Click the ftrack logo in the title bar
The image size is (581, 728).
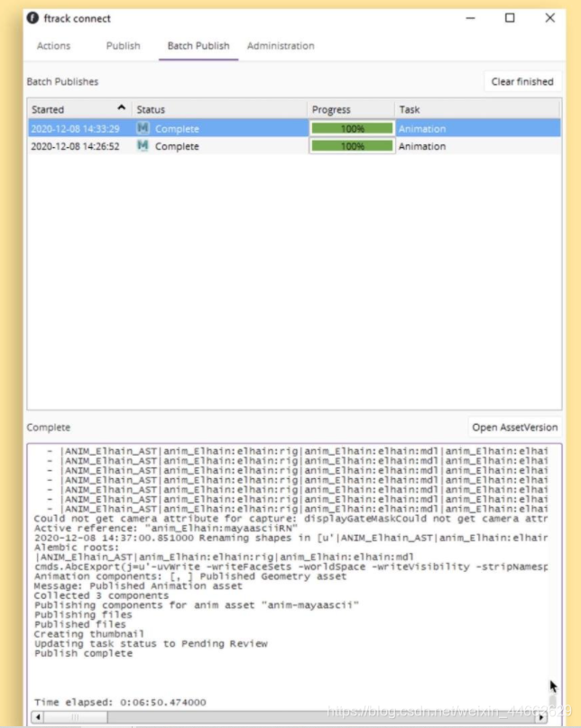32,18
